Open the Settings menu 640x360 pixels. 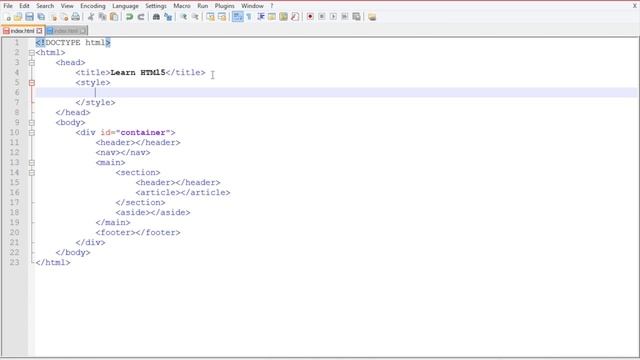click(x=156, y=6)
